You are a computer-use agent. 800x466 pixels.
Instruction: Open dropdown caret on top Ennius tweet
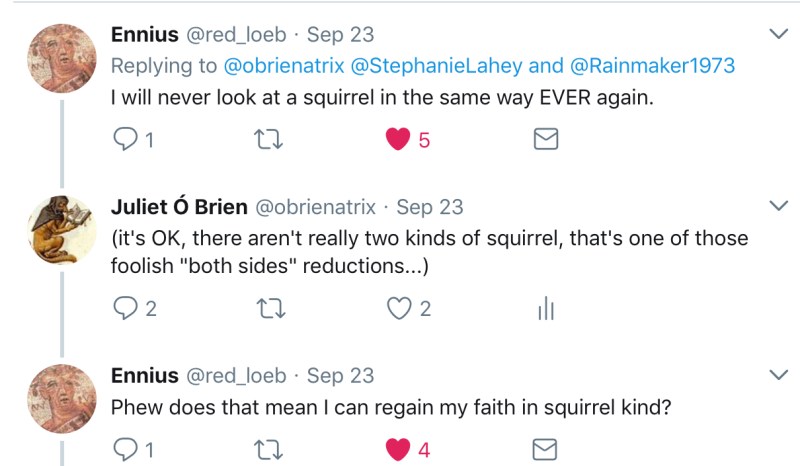tap(778, 35)
